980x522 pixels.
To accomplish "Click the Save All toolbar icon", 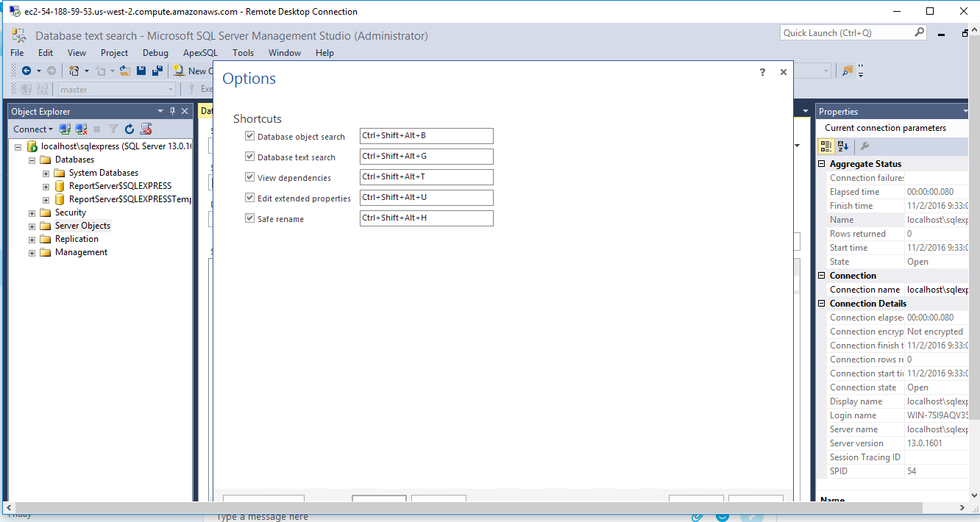I will coord(157,71).
